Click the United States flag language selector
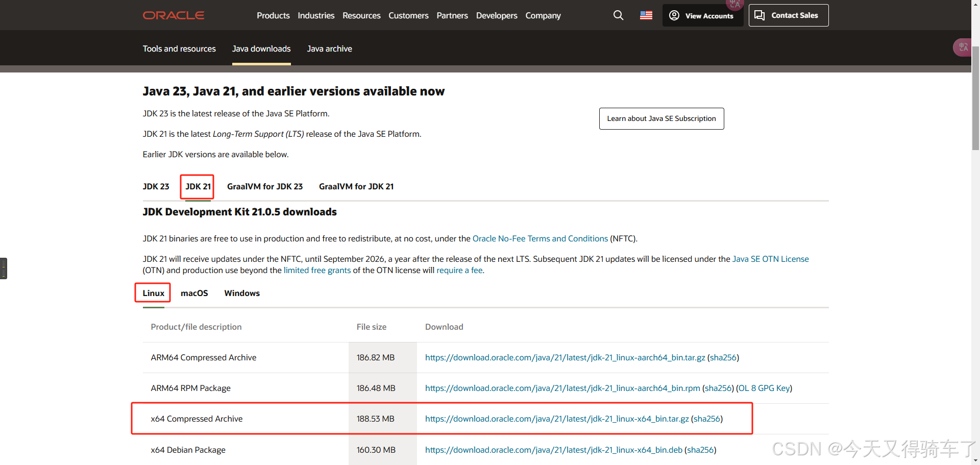Image resolution: width=980 pixels, height=465 pixels. [x=646, y=15]
